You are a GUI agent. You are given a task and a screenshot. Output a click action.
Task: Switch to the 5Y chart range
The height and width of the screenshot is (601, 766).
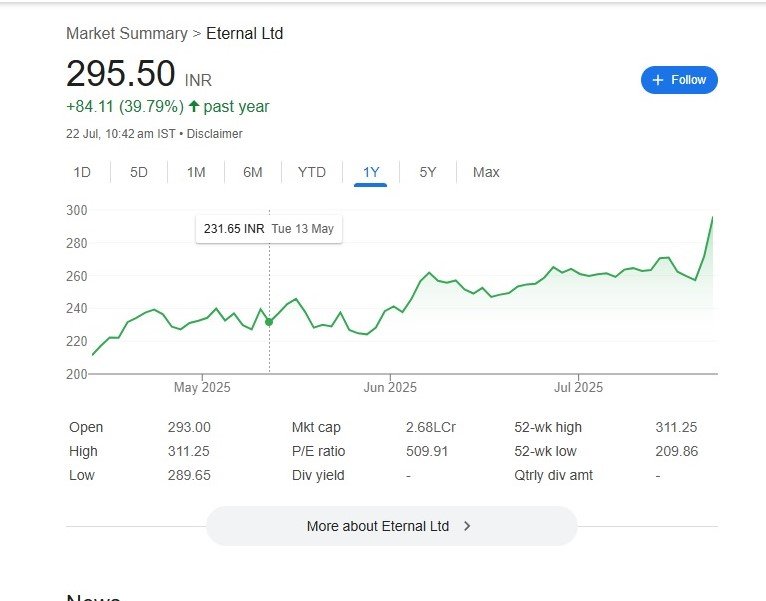427,172
